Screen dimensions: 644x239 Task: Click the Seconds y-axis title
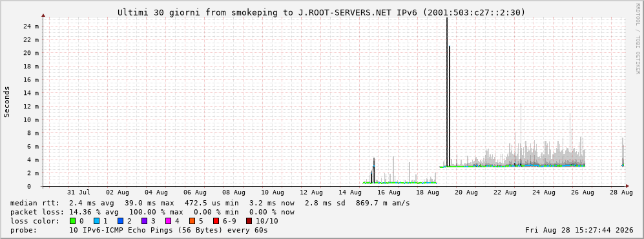tap(6, 101)
